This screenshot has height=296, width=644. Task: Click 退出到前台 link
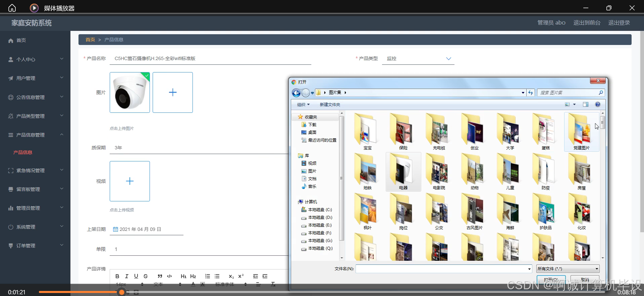pyautogui.click(x=587, y=22)
